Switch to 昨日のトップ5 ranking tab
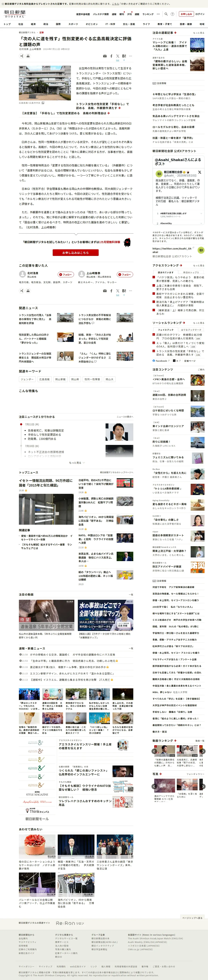 point(191,272)
